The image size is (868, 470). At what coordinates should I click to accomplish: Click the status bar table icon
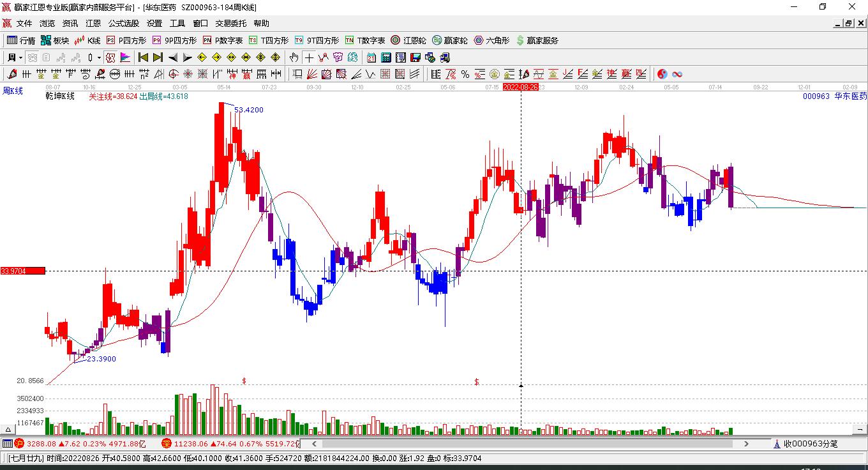click(7, 443)
